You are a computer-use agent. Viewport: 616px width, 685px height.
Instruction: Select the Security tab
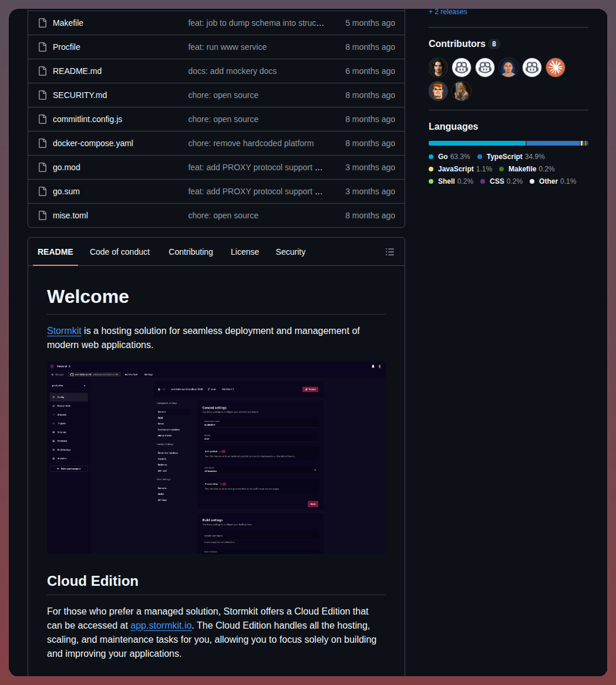coord(291,252)
